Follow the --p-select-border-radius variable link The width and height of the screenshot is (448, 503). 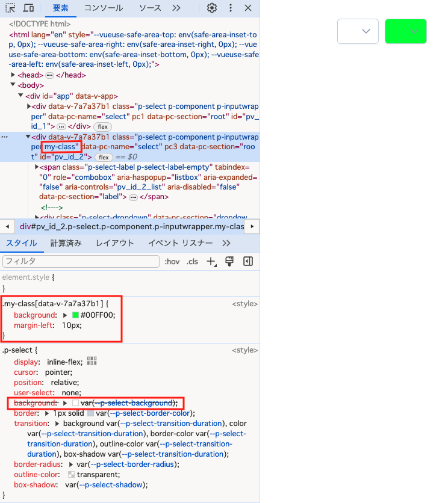pyautogui.click(x=132, y=464)
